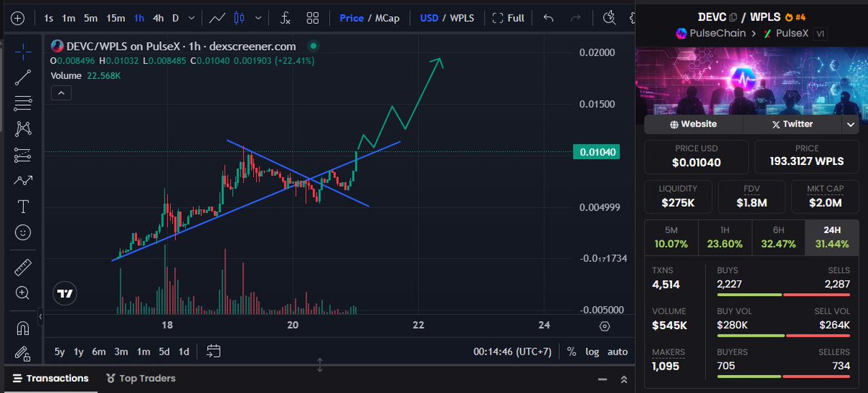Set chart range to 5y

(59, 352)
